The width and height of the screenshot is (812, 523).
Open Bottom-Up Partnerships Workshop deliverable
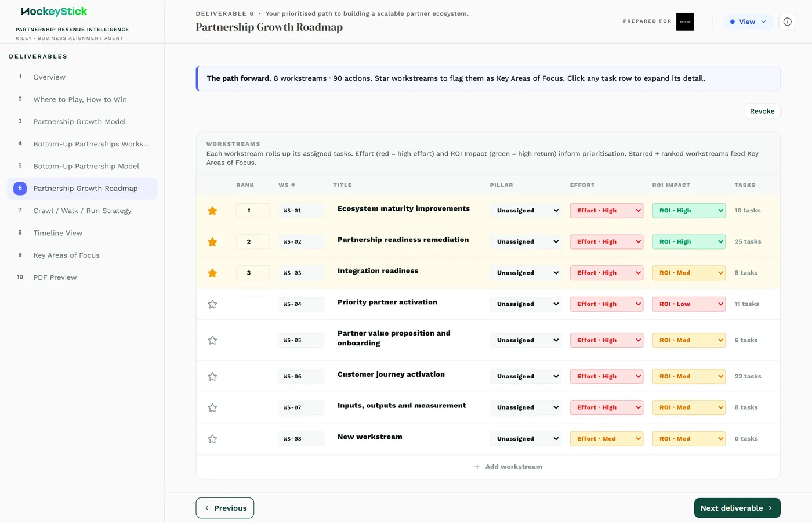[x=82, y=144]
